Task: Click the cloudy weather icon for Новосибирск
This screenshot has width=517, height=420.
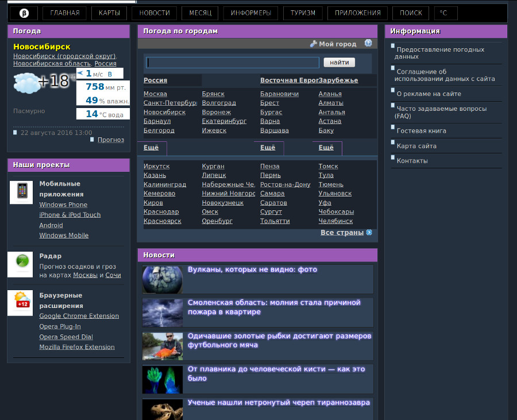Action: point(26,84)
